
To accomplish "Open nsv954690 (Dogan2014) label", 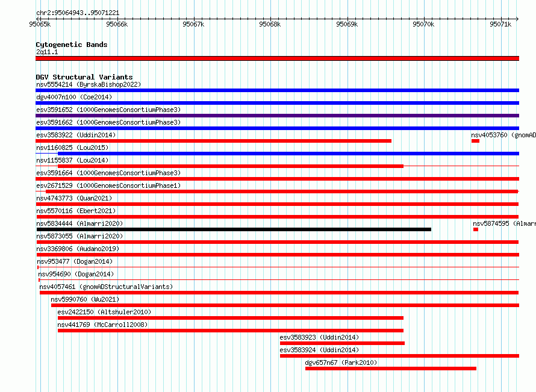I will click(x=76, y=274).
